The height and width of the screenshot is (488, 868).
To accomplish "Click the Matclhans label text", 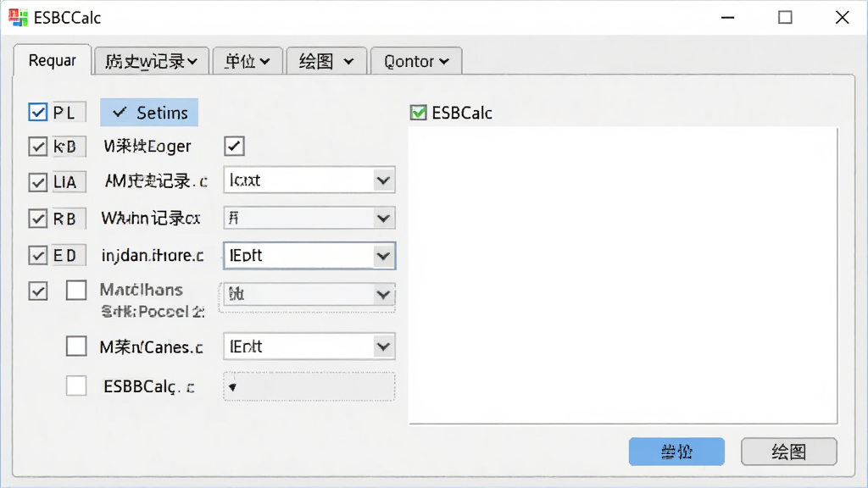I will [x=142, y=290].
